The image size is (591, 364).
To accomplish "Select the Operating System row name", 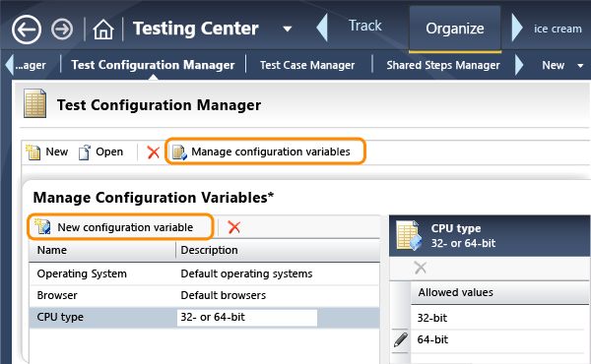I will click(82, 273).
